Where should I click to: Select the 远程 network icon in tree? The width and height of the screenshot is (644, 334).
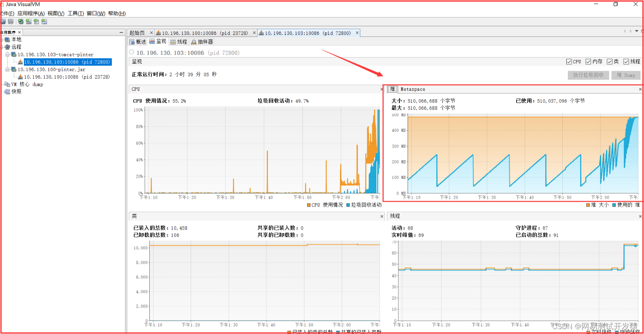pyautogui.click(x=7, y=47)
